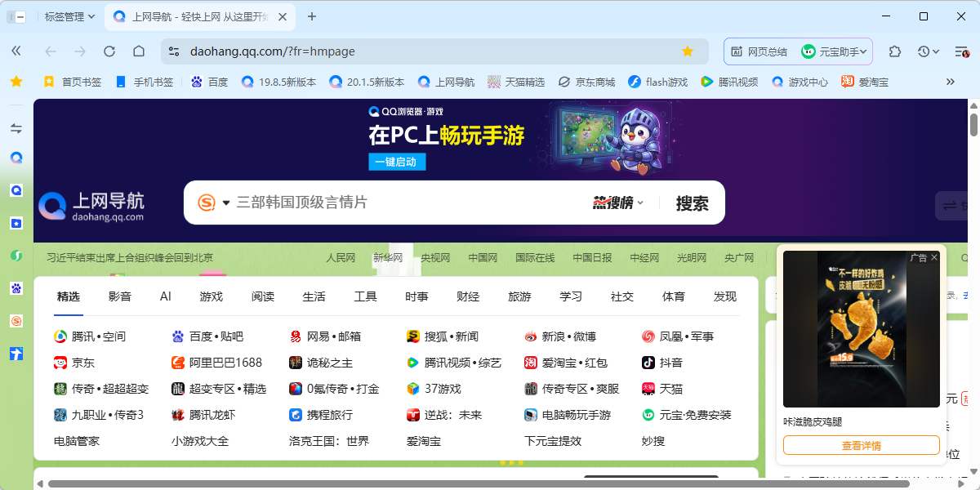Image resolution: width=980 pixels, height=490 pixels.
Task: Switch to the 发现 tab
Action: [725, 296]
